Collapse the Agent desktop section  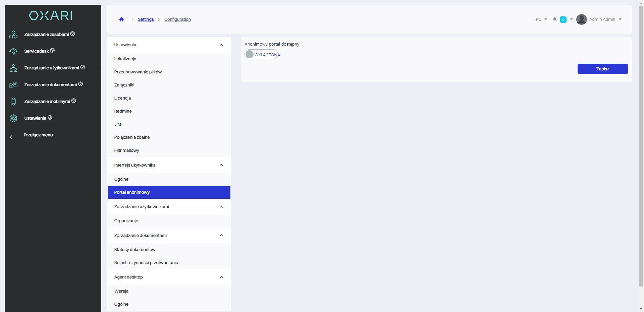point(221,277)
